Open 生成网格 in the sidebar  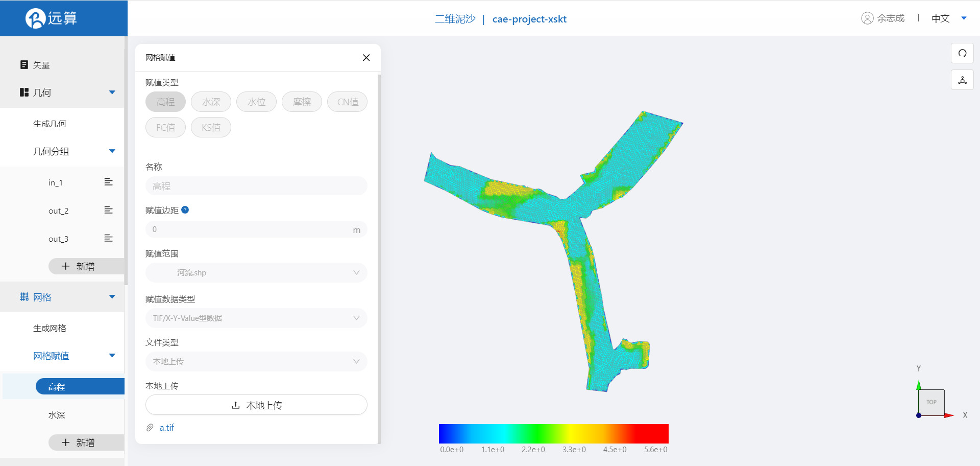[x=50, y=328]
